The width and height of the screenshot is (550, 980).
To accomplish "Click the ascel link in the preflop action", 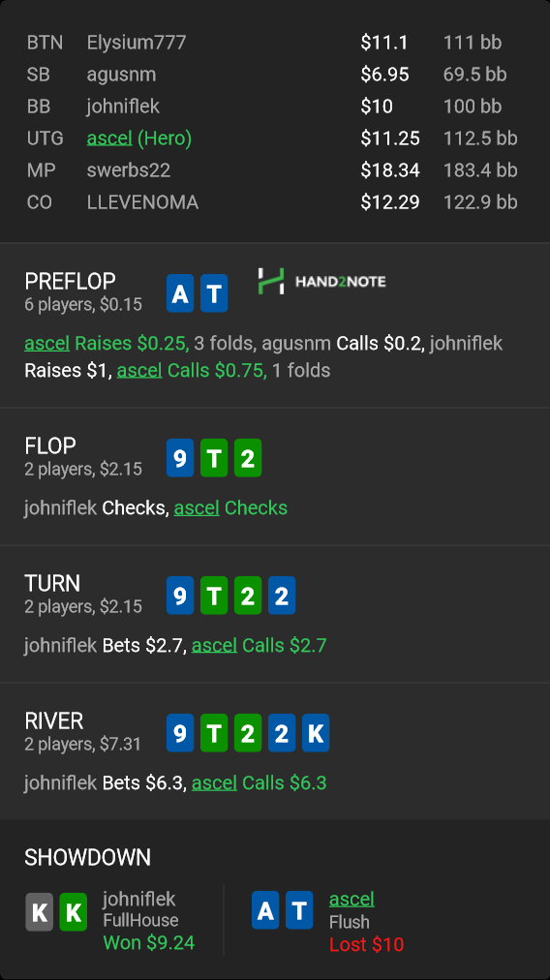I will (x=46, y=343).
